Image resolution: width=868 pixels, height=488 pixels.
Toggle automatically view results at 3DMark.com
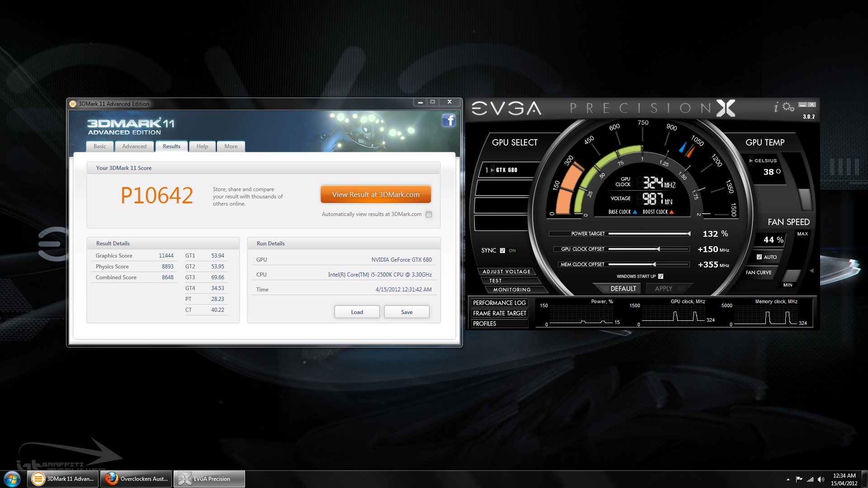point(429,215)
